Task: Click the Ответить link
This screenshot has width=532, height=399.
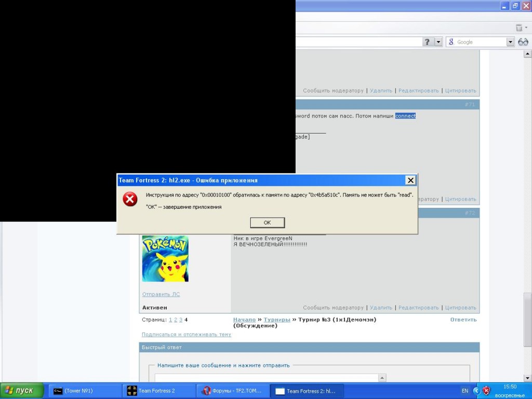Action: 463,320
